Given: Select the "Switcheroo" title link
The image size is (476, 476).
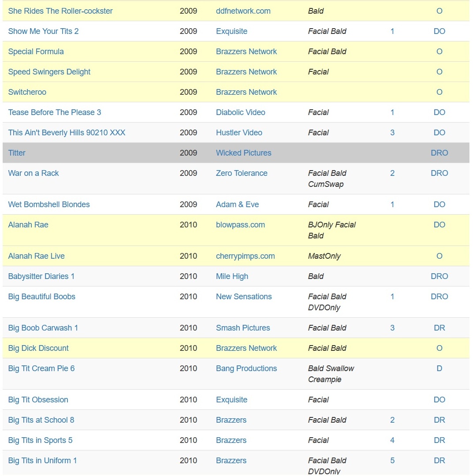Looking at the screenshot, I should 27,92.
